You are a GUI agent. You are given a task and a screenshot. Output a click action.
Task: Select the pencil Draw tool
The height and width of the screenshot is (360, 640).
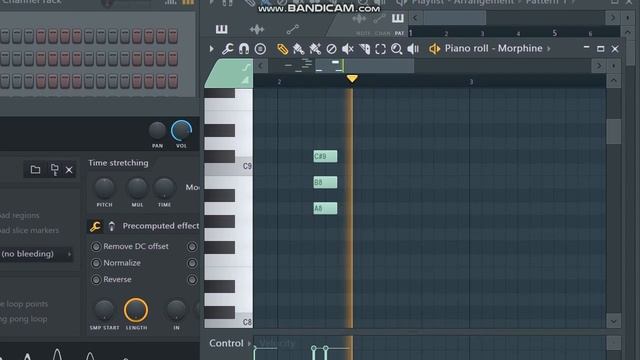[282, 49]
